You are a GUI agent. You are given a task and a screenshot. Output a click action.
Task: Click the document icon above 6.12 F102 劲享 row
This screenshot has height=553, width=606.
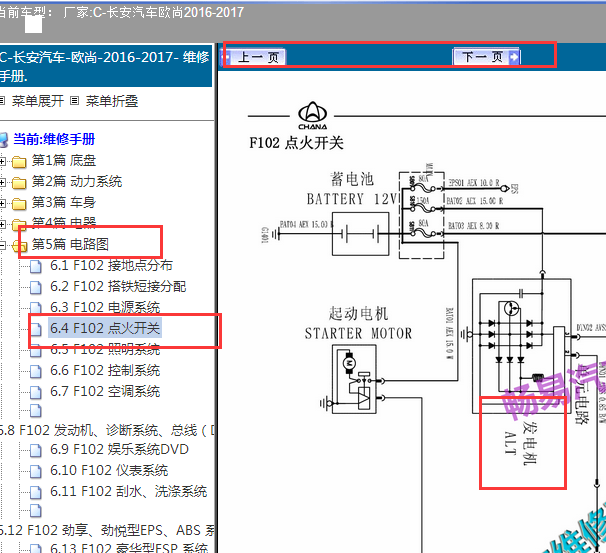pos(36,511)
